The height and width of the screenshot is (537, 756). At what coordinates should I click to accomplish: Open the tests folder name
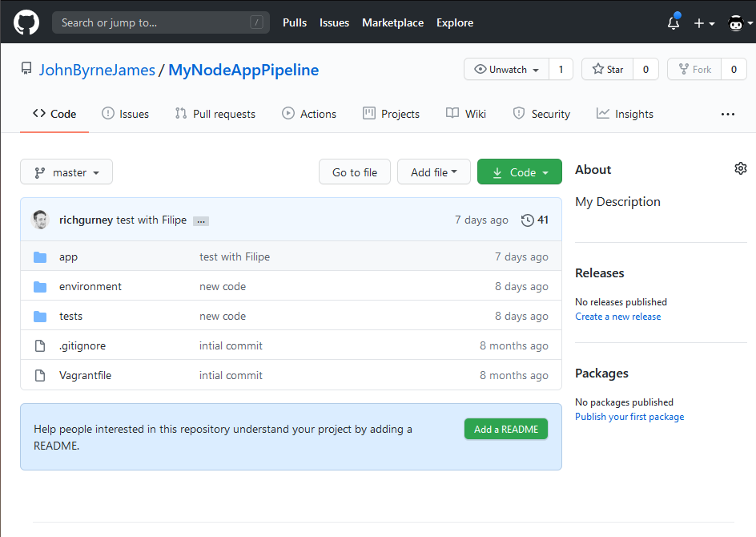[x=70, y=316]
